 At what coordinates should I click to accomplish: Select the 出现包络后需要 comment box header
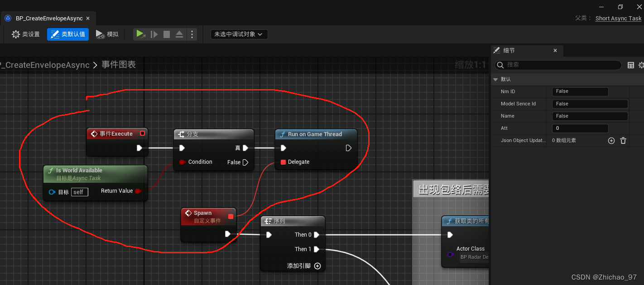452,189
